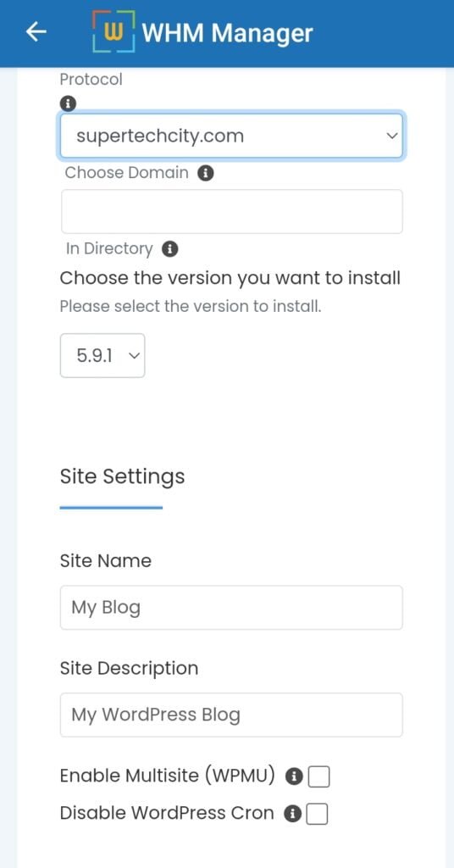Image resolution: width=454 pixels, height=868 pixels.
Task: Focus the In Directory text field
Action: click(x=232, y=211)
